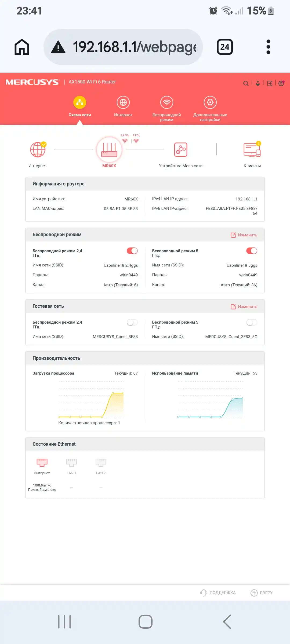This screenshot has width=290, height=644.
Task: Click the ПОДДЕРЖКА support link
Action: coord(218,593)
